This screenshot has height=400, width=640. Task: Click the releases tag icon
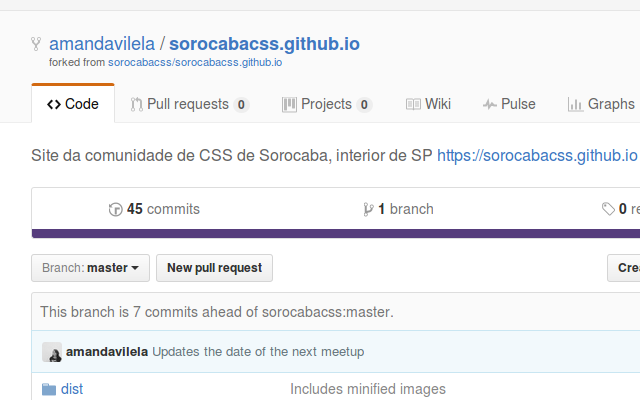click(x=608, y=209)
